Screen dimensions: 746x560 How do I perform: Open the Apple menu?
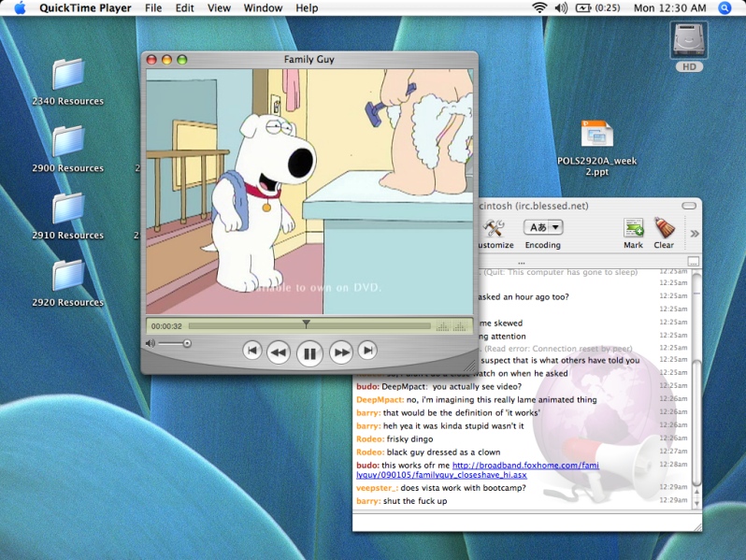click(20, 8)
